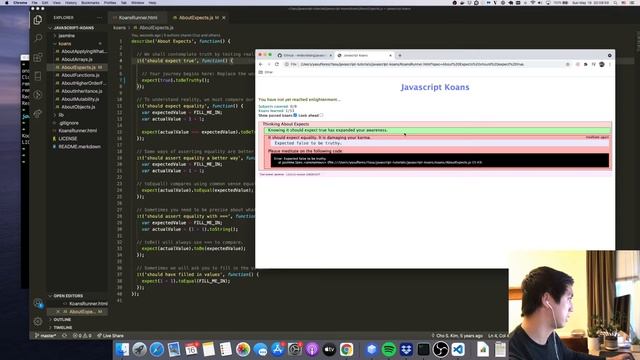Click the Javascript Koans page heading
Viewport: 640px width, 360px height.
[435, 87]
